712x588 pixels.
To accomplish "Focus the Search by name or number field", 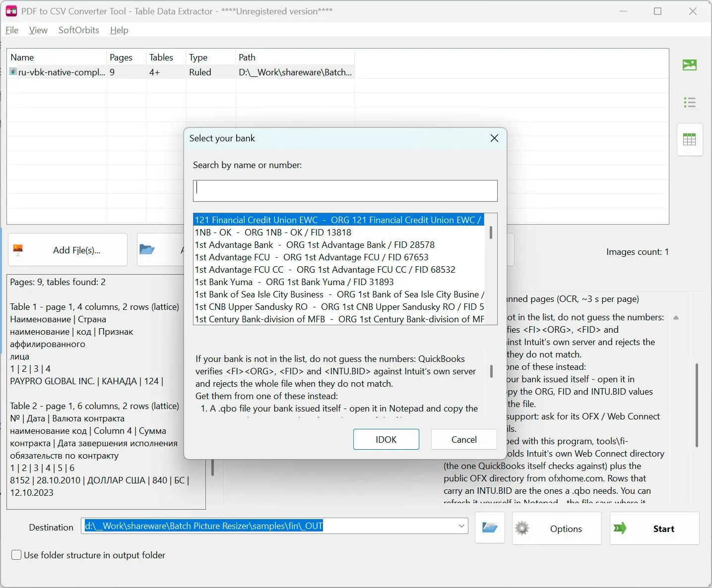I will point(345,191).
